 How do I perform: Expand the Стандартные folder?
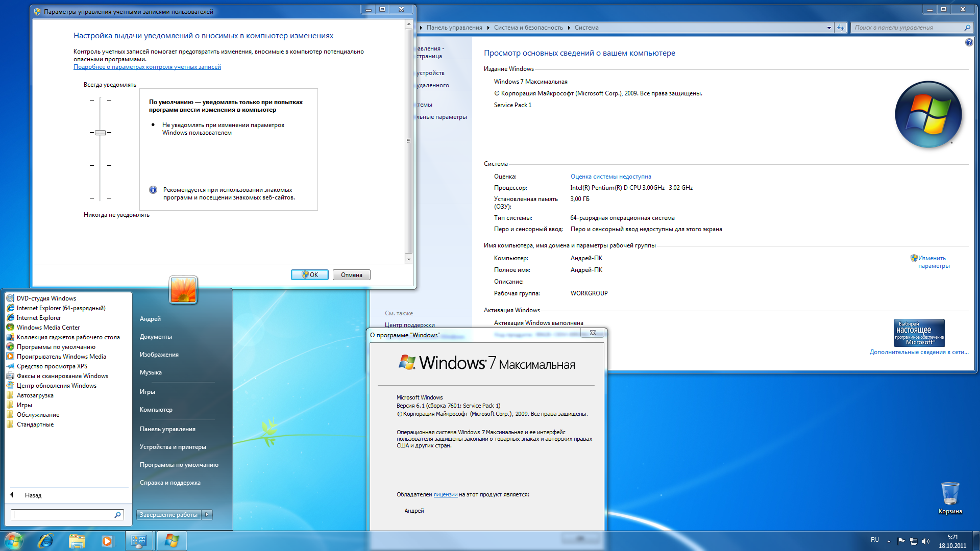coord(35,424)
